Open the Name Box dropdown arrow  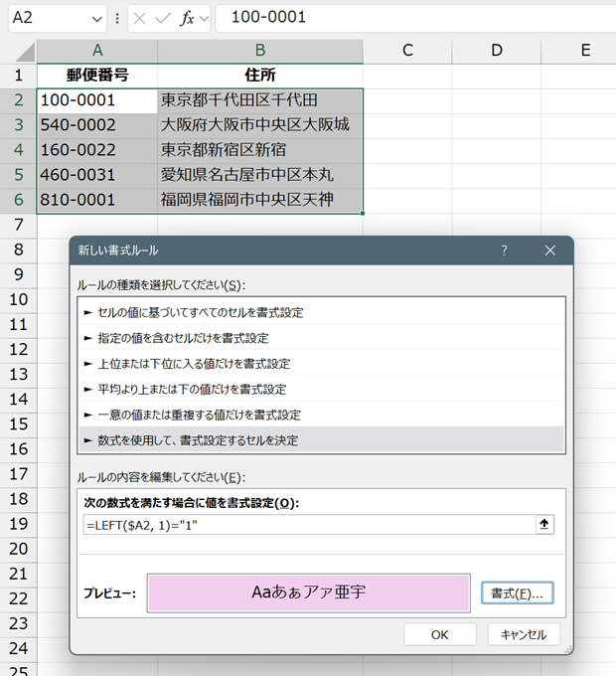pos(97,19)
